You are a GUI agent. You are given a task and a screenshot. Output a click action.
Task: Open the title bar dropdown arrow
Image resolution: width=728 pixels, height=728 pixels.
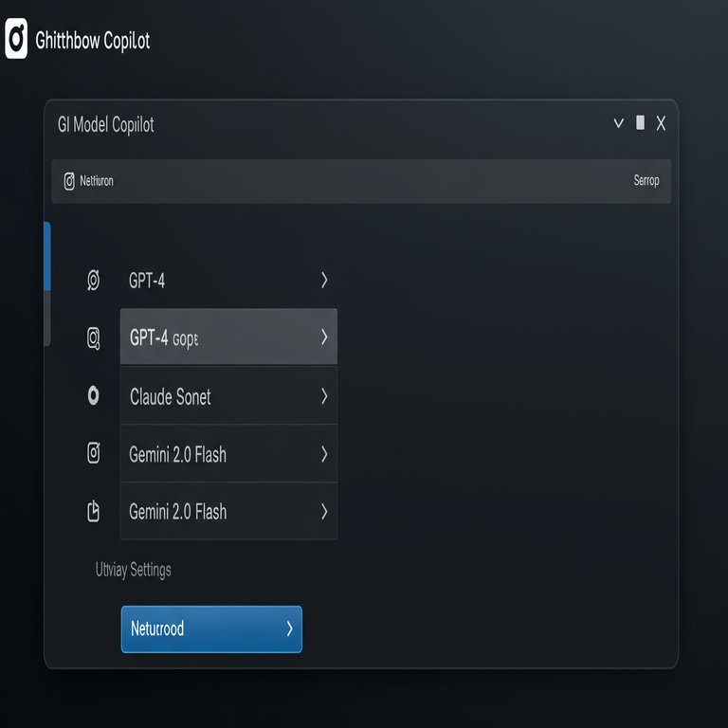coord(618,123)
